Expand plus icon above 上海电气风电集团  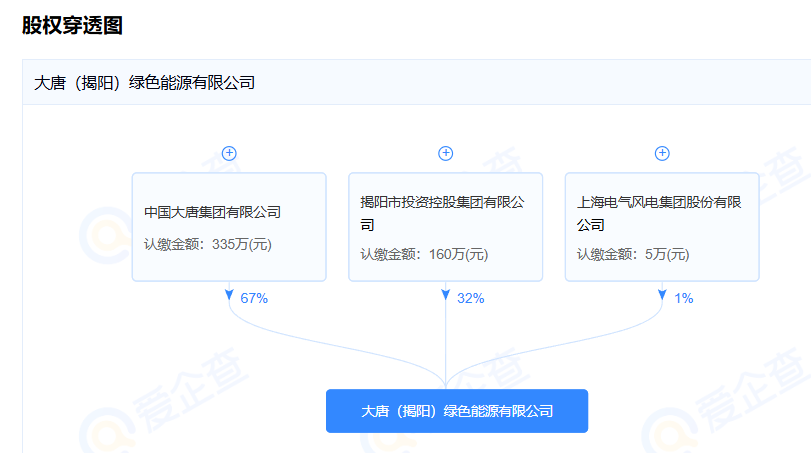[662, 153]
